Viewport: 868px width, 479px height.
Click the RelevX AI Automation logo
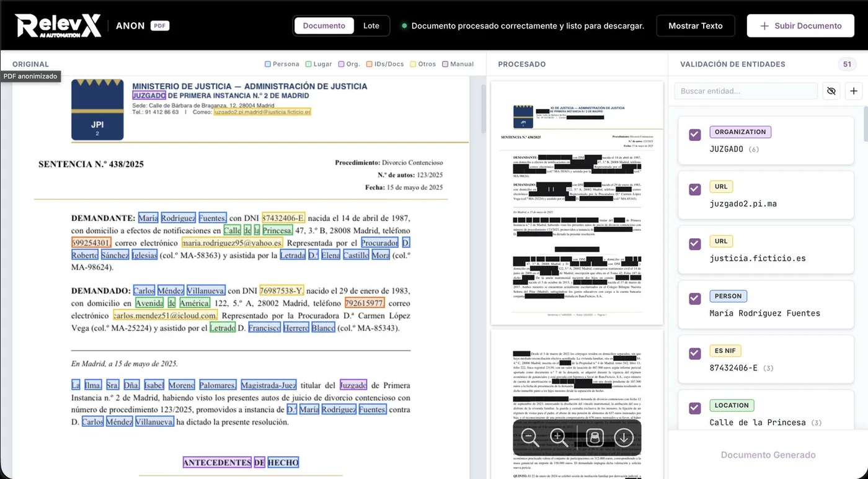click(x=58, y=25)
